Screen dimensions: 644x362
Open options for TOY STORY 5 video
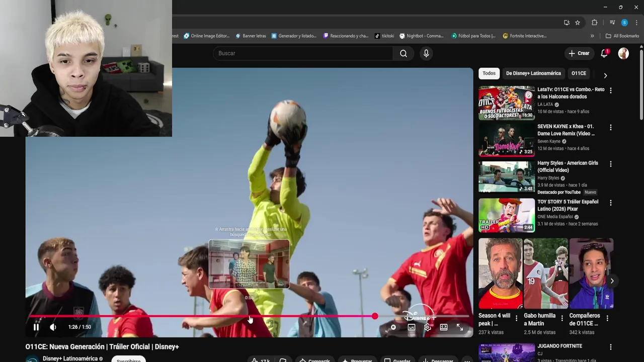point(611,203)
